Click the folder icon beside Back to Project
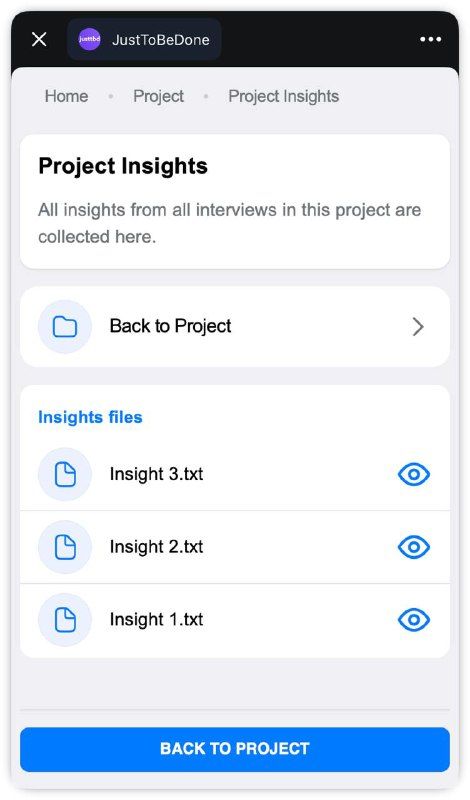 [65, 327]
